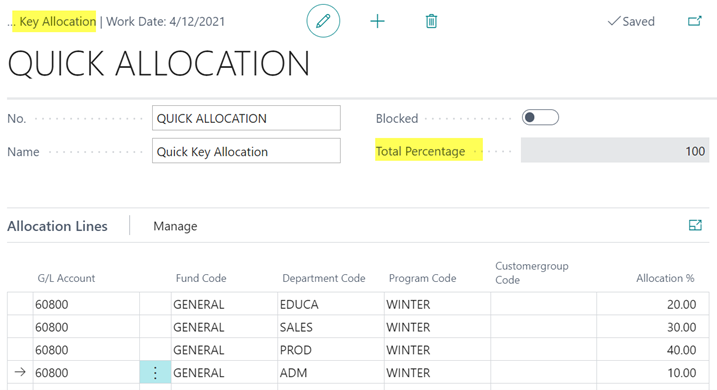The height and width of the screenshot is (390, 717).
Task: Click allocation percent 30.00
Action: (x=653, y=327)
